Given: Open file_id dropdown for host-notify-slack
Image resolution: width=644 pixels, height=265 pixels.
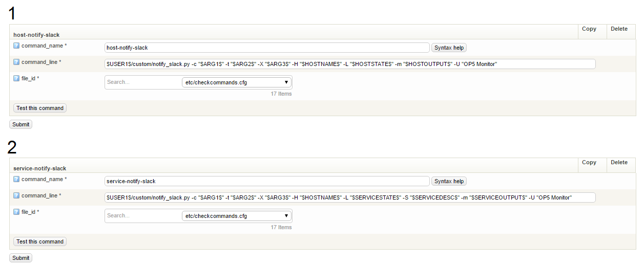Looking at the screenshot, I should point(237,82).
